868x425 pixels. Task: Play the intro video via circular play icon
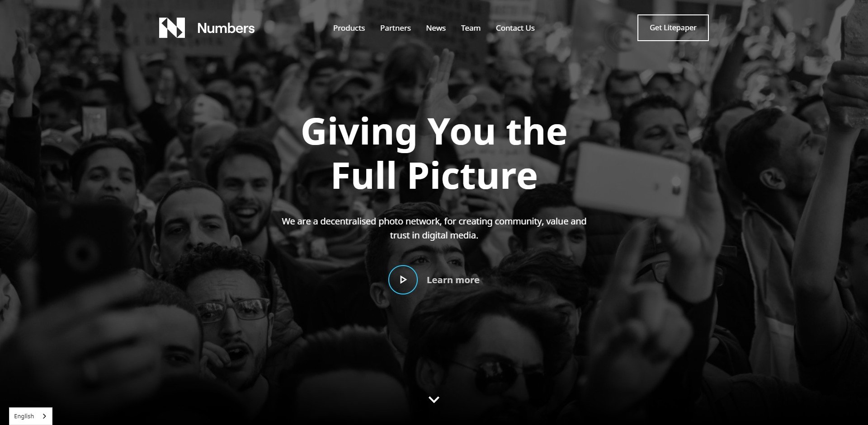click(403, 280)
